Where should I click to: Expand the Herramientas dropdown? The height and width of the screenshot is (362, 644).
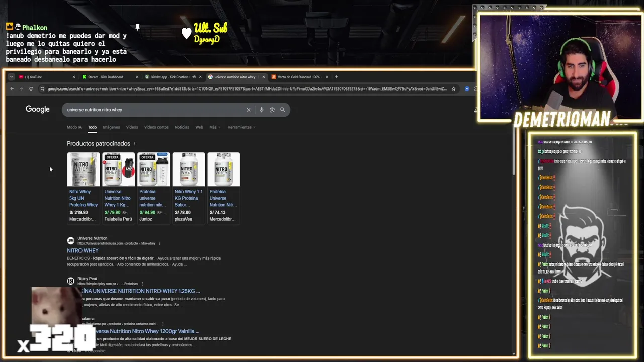point(242,127)
